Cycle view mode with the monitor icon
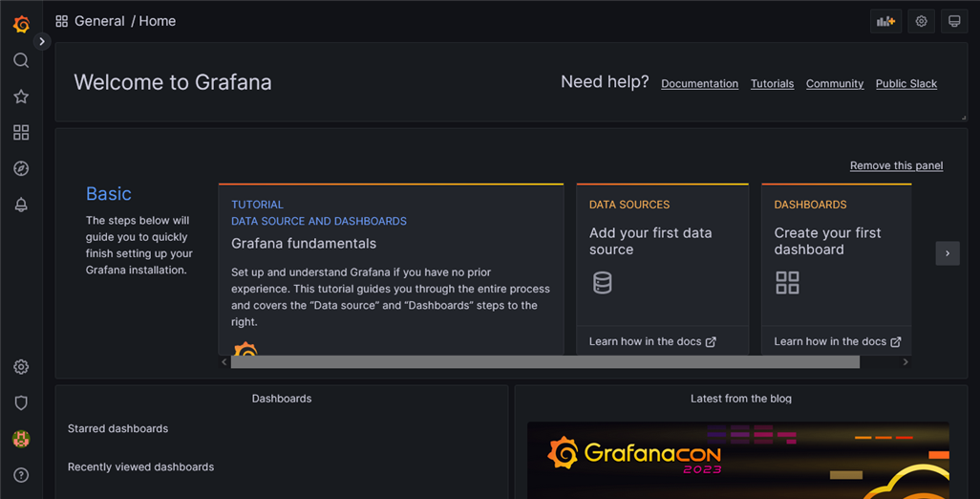The image size is (980, 499). point(954,21)
